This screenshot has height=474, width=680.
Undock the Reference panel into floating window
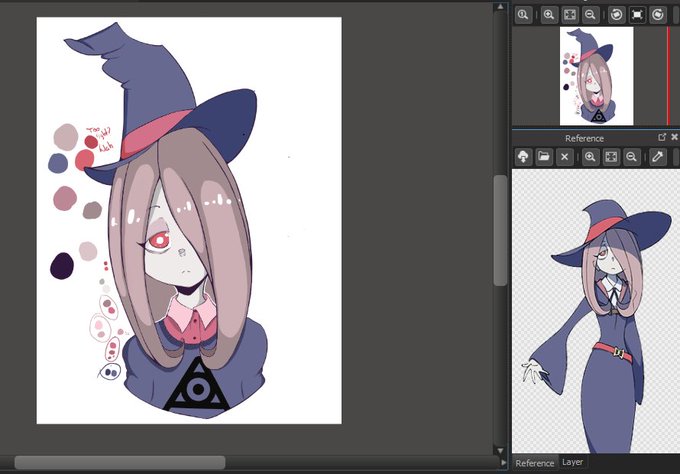pos(662,137)
